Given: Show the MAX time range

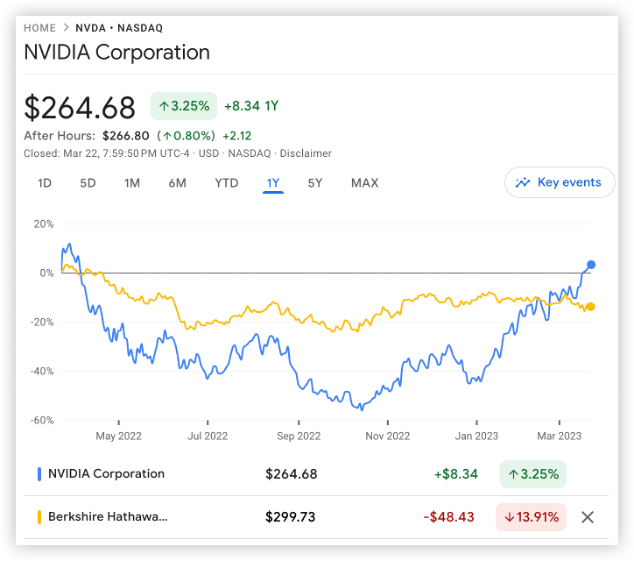Looking at the screenshot, I should point(364,183).
